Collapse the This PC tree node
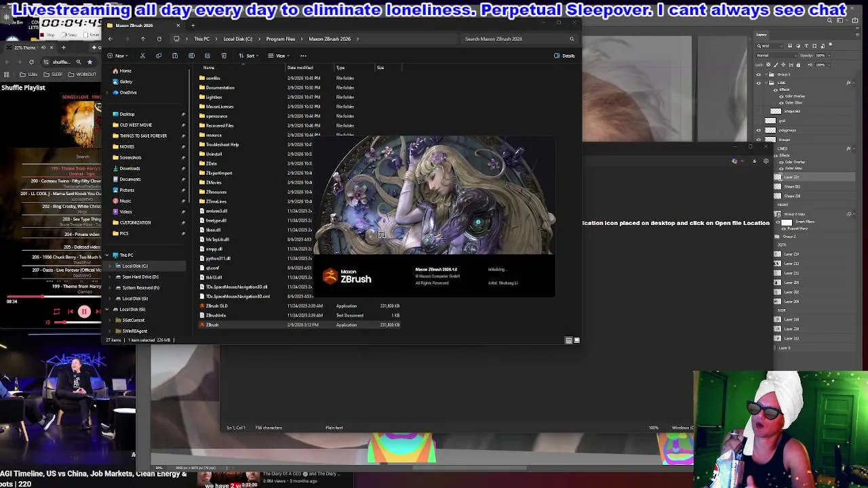Viewport: 868px width, 488px height. coord(107,255)
